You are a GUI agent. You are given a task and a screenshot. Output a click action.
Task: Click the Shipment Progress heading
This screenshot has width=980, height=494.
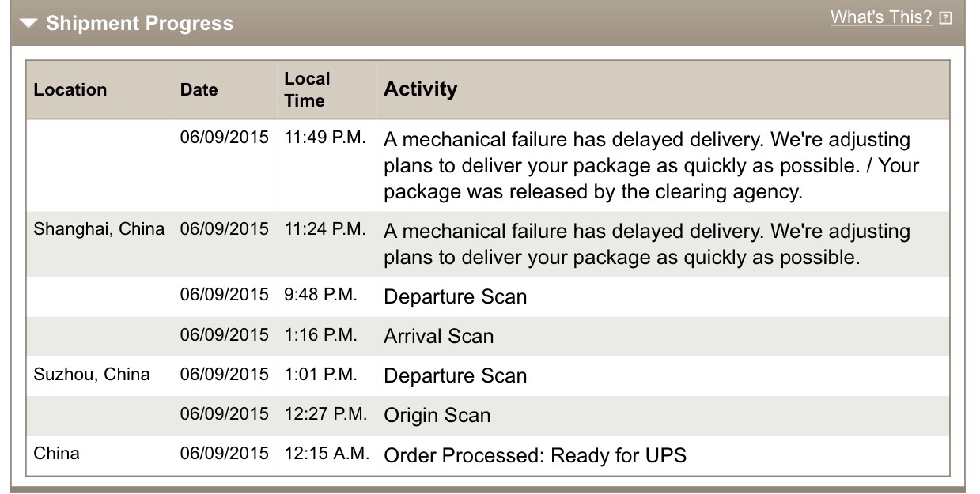[139, 24]
